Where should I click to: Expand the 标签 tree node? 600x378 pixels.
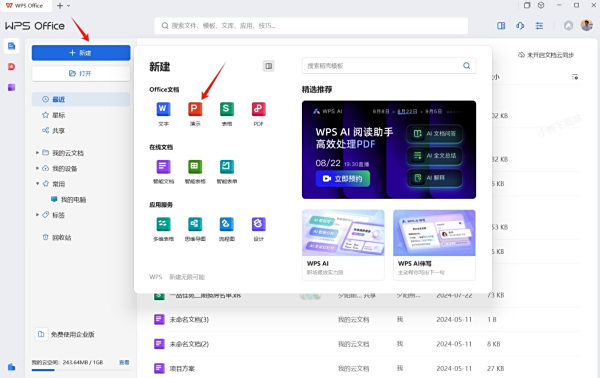pos(37,215)
